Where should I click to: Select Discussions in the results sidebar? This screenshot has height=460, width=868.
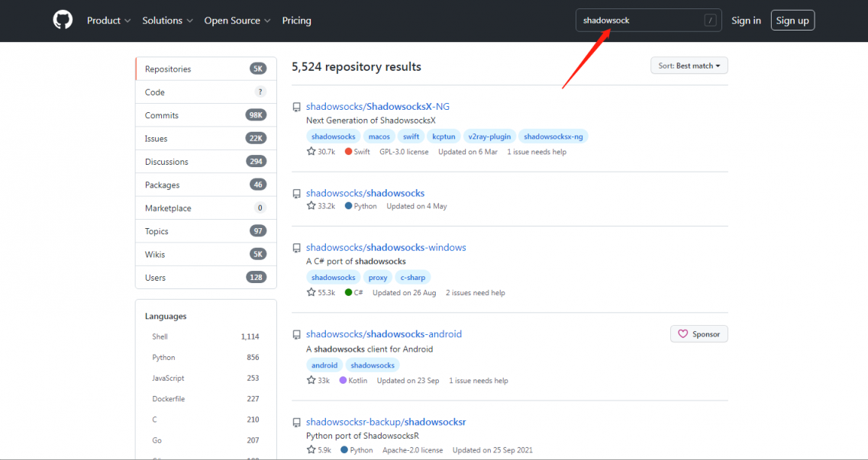206,162
